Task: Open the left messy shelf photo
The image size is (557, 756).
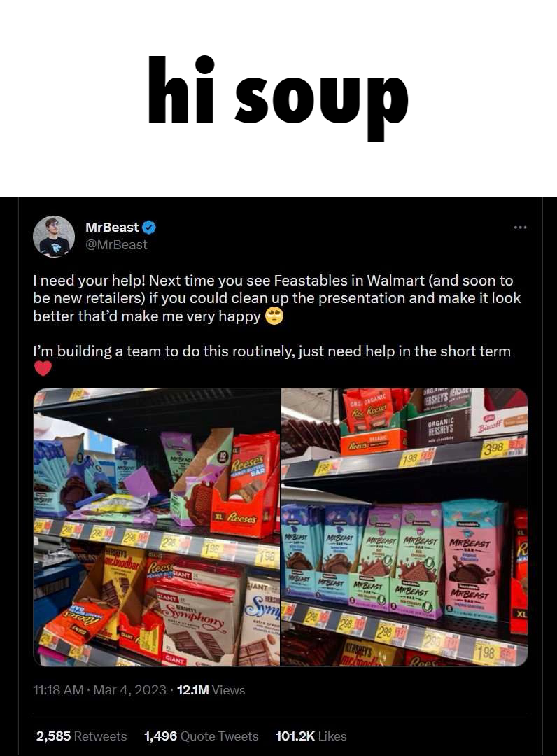Action: (157, 527)
